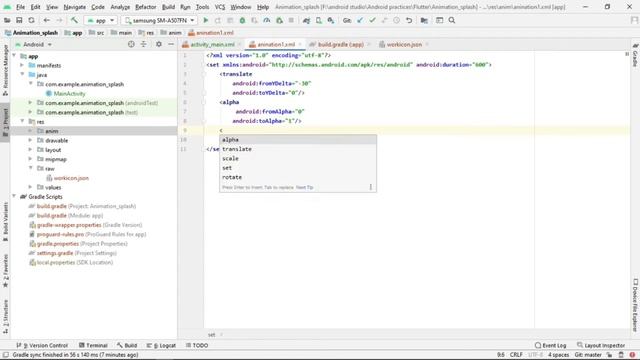
Task: Collapse the Gradle Scripts node
Action: click(x=14, y=196)
